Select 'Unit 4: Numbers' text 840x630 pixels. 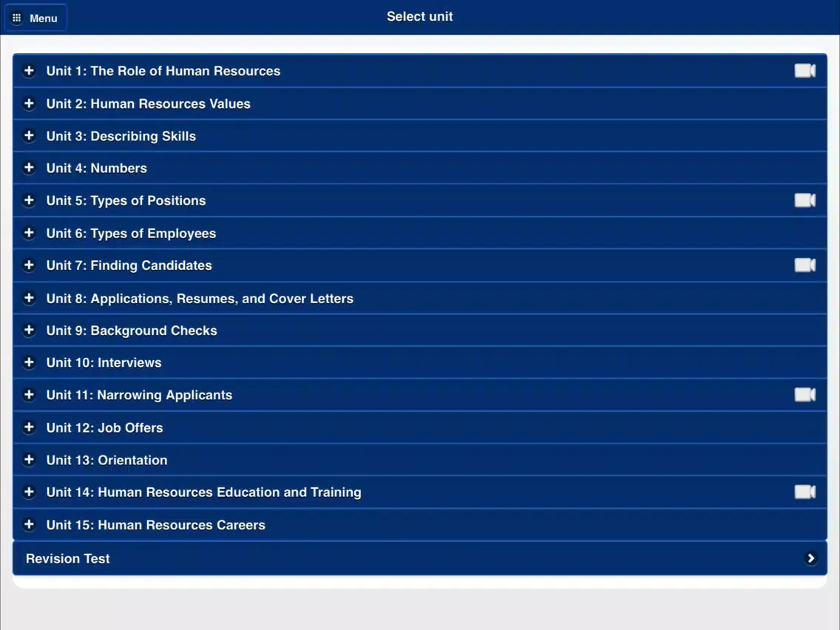point(96,168)
